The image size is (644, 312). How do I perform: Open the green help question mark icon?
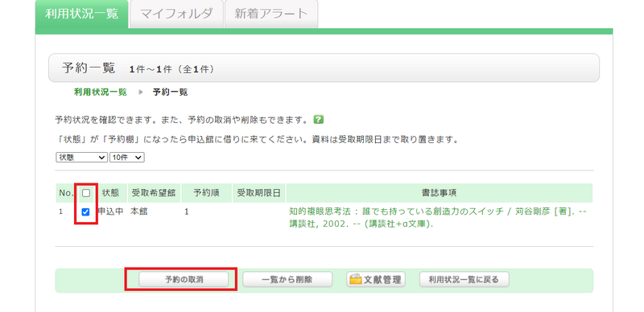point(318,120)
